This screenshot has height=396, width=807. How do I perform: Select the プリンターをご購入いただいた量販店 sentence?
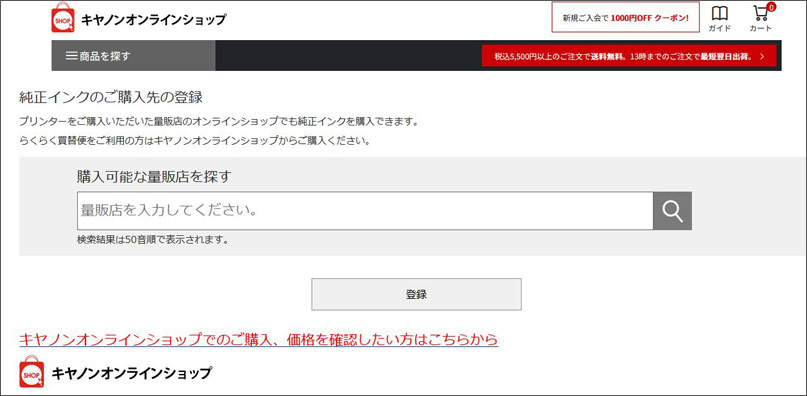click(218, 122)
